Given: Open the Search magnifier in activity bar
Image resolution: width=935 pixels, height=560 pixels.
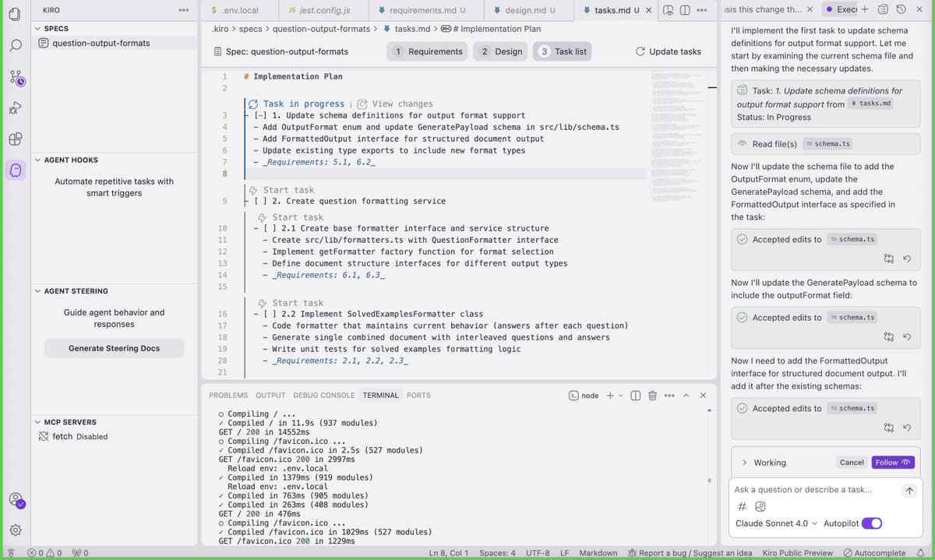Looking at the screenshot, I should [15, 45].
